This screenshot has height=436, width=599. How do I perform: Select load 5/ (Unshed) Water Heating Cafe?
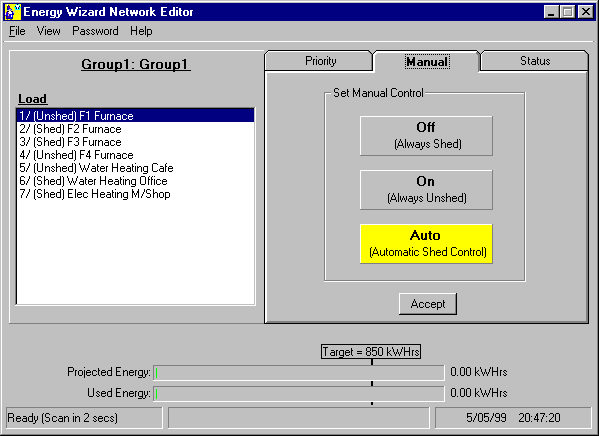pos(135,168)
